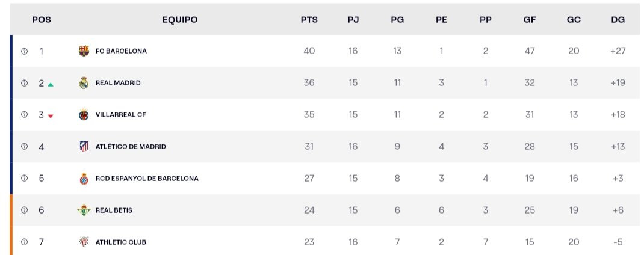Click green up arrow next to position 2

click(x=51, y=85)
